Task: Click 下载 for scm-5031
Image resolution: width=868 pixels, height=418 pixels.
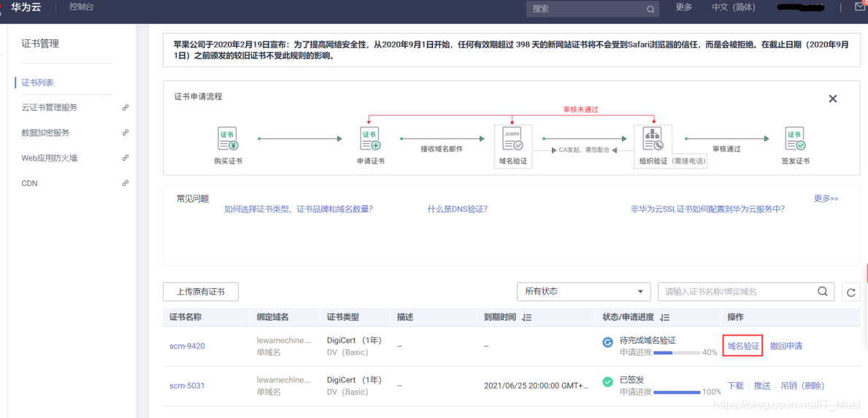Action: [x=735, y=385]
